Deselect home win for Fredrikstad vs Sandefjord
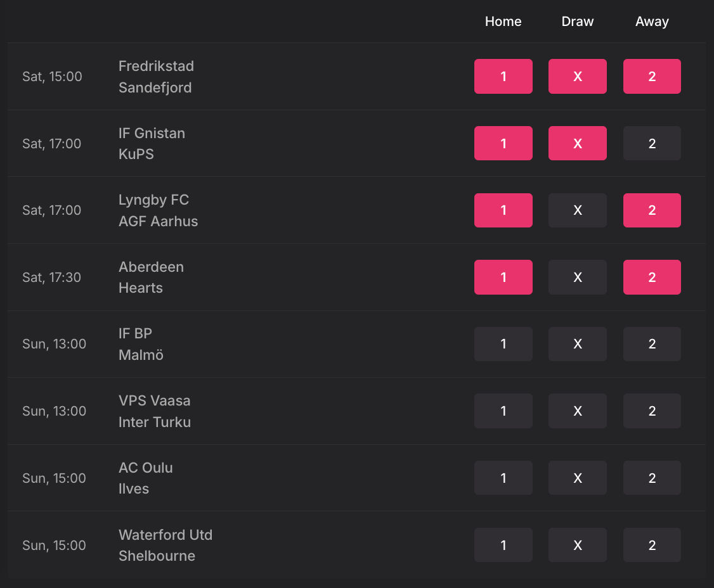This screenshot has height=588, width=714. (x=503, y=77)
